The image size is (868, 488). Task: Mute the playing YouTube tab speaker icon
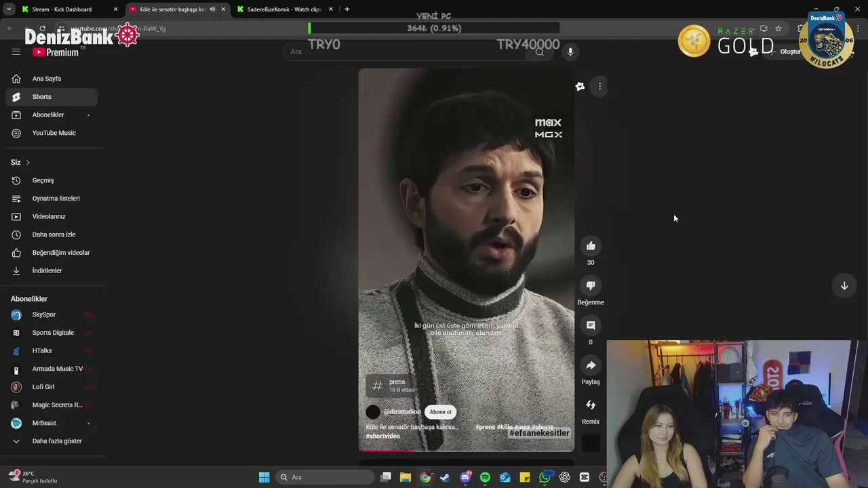pyautogui.click(x=212, y=9)
